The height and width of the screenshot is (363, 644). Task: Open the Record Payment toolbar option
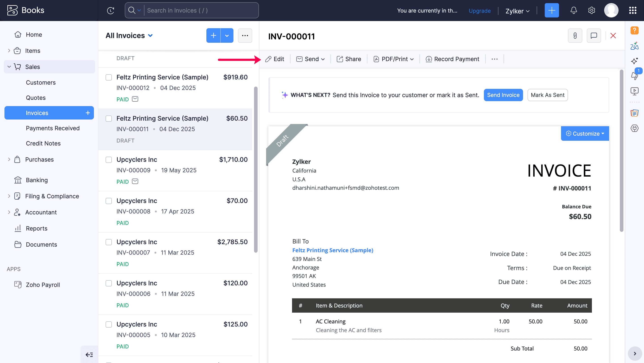tap(453, 59)
